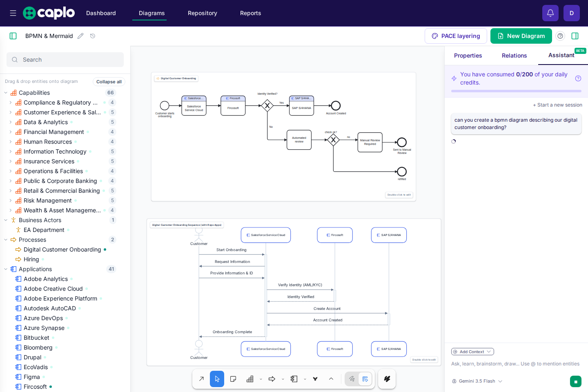Image resolution: width=588 pixels, height=392 pixels.
Task: Select top SAP S/4HANA participant in sequence diagram
Action: (389, 235)
